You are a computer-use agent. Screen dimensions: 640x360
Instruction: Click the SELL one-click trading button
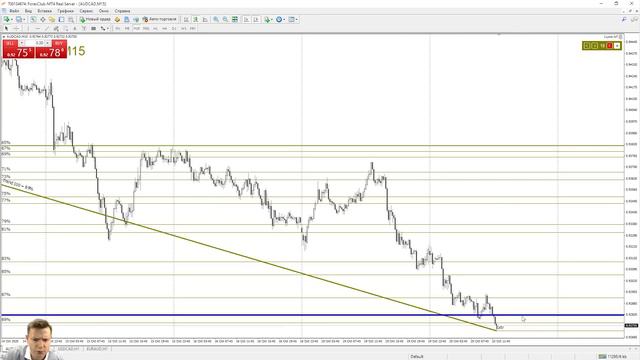tap(10, 43)
